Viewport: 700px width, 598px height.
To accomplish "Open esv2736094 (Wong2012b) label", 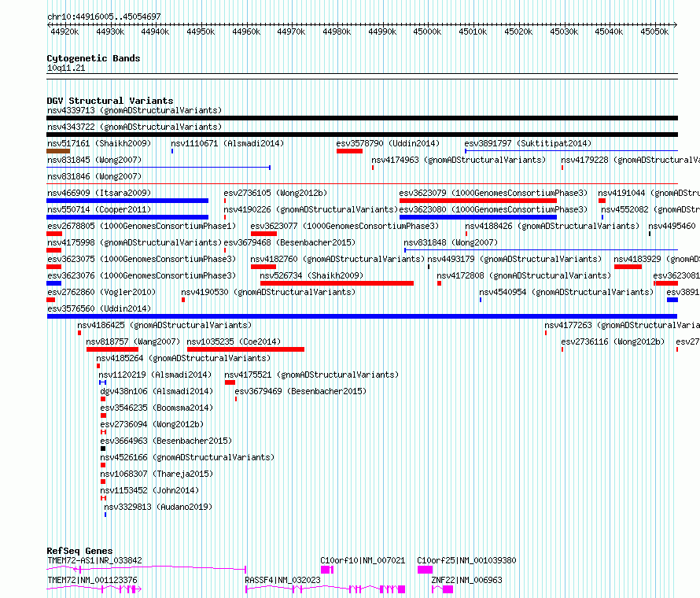I will [152, 424].
